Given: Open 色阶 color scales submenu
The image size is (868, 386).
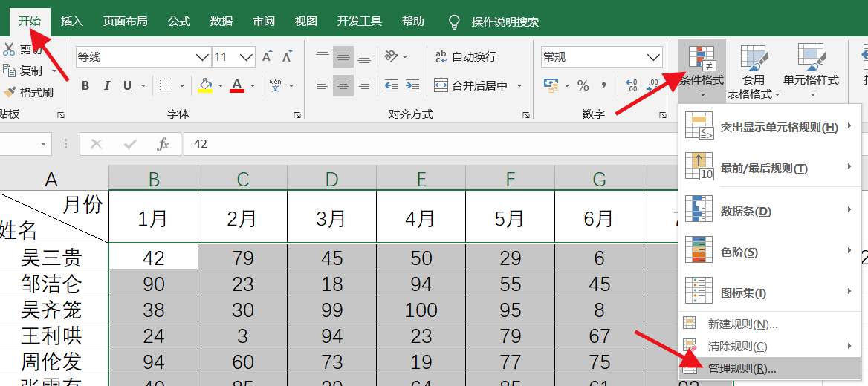Looking at the screenshot, I should pos(770,252).
